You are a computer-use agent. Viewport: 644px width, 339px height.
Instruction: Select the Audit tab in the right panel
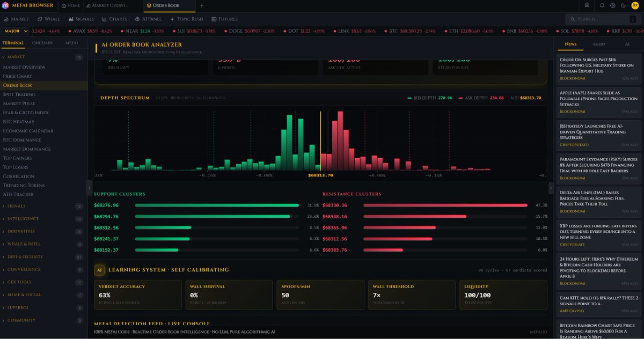(599, 44)
